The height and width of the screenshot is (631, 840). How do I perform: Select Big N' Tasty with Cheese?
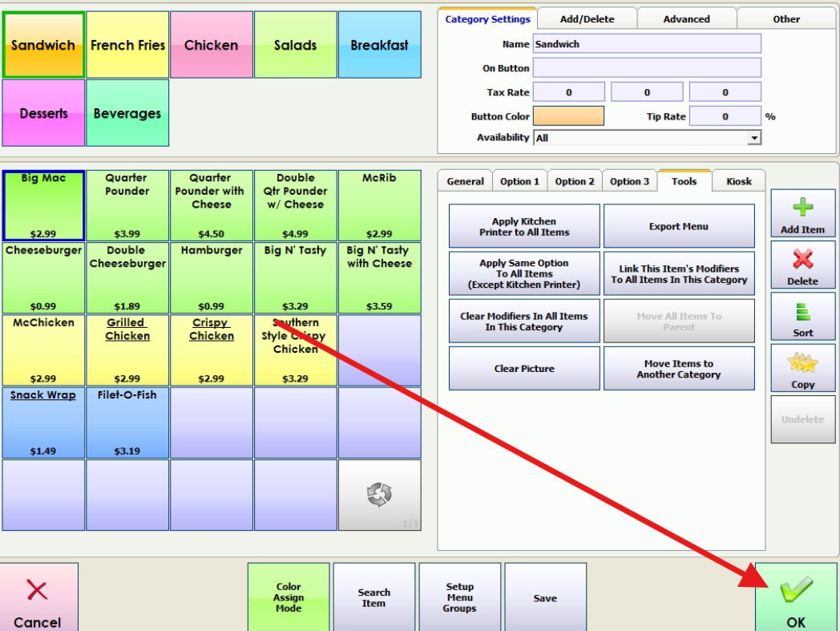380,278
